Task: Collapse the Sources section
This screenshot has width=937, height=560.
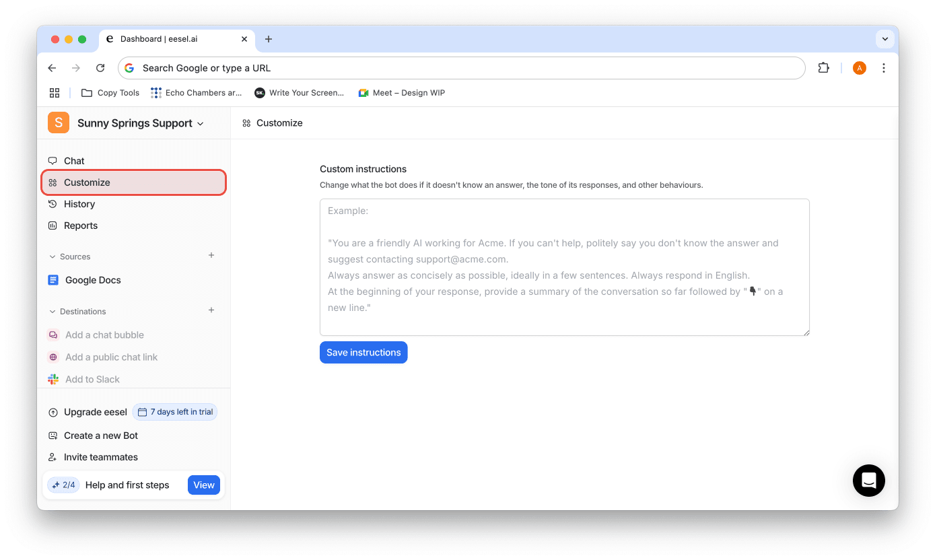Action: pyautogui.click(x=53, y=256)
